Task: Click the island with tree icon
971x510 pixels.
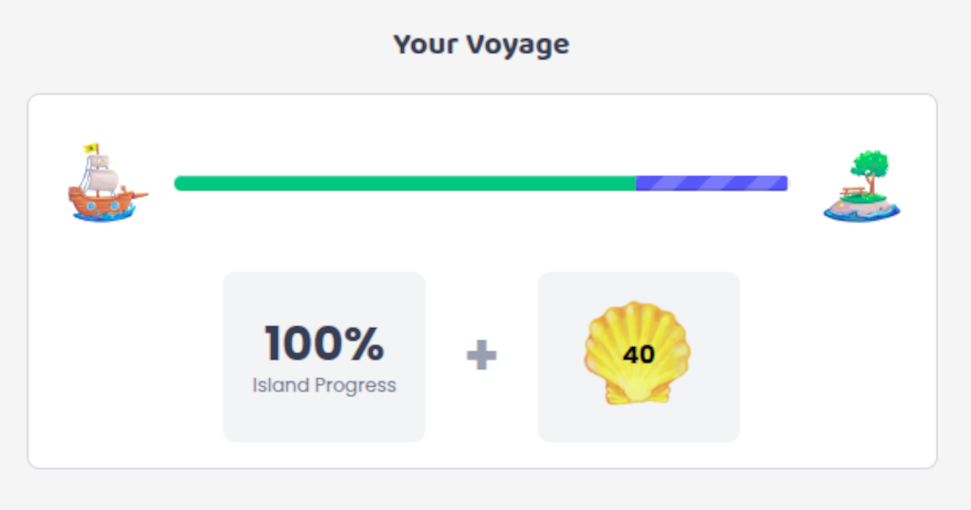Action: (861, 186)
